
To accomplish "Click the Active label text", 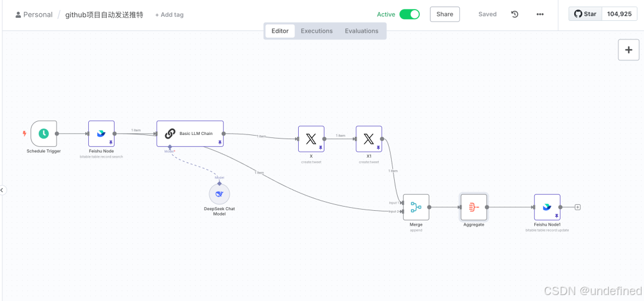I will pos(386,14).
